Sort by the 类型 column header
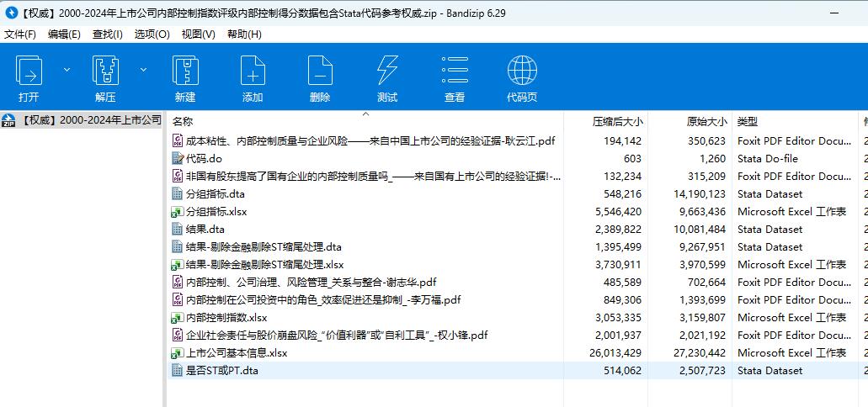This screenshot has height=407, width=868. point(748,122)
